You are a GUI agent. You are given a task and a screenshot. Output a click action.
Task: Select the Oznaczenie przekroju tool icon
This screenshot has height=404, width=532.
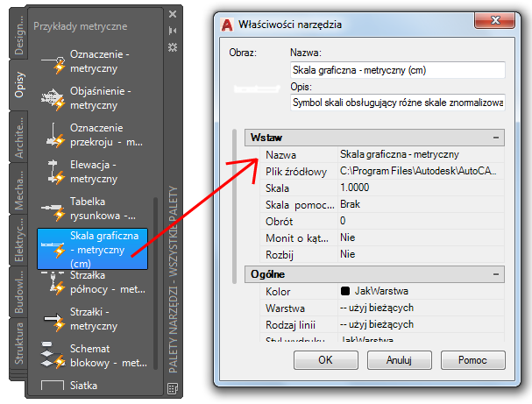[54, 136]
